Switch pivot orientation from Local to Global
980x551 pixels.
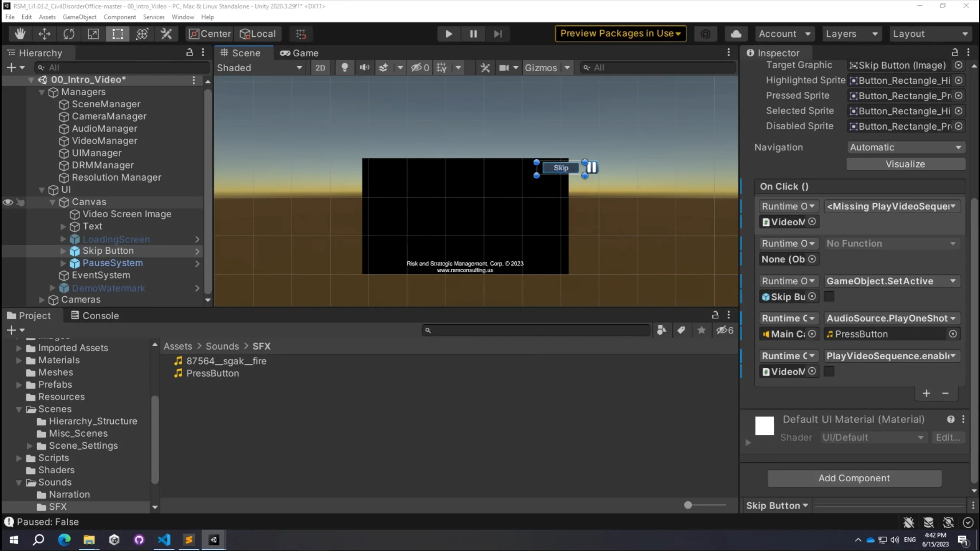point(258,34)
